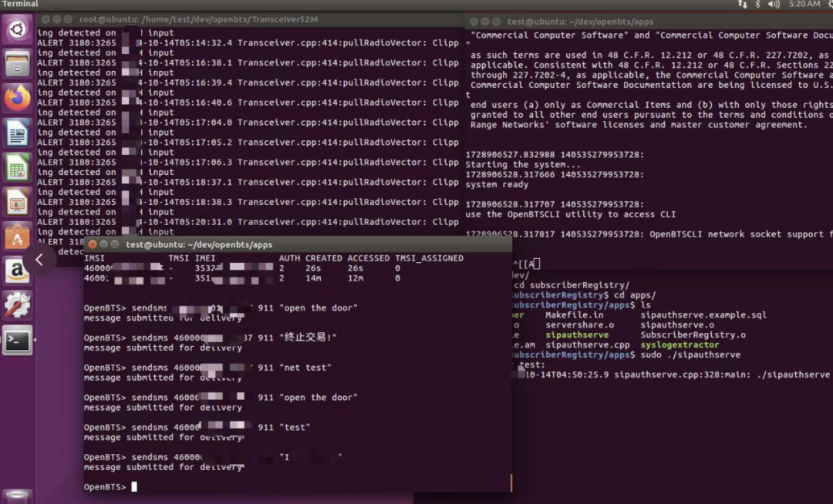Close the front OpenBTS CLI terminal window
Screen dimensions: 833x504
[93, 244]
